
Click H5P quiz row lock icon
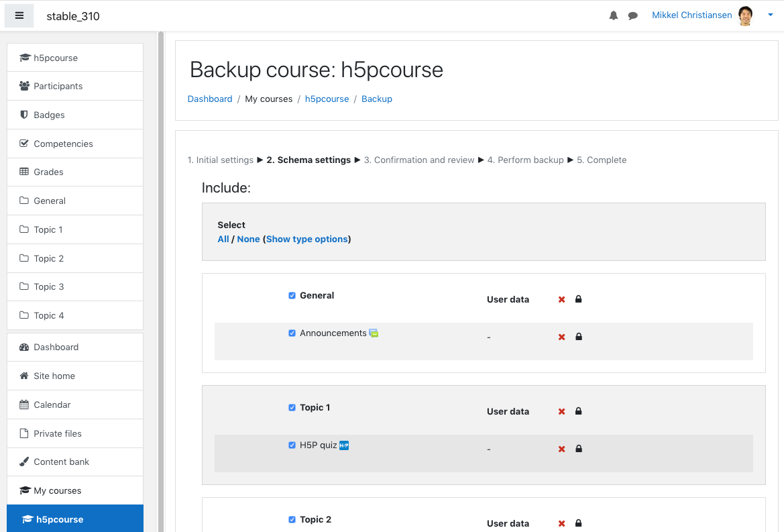pos(579,449)
